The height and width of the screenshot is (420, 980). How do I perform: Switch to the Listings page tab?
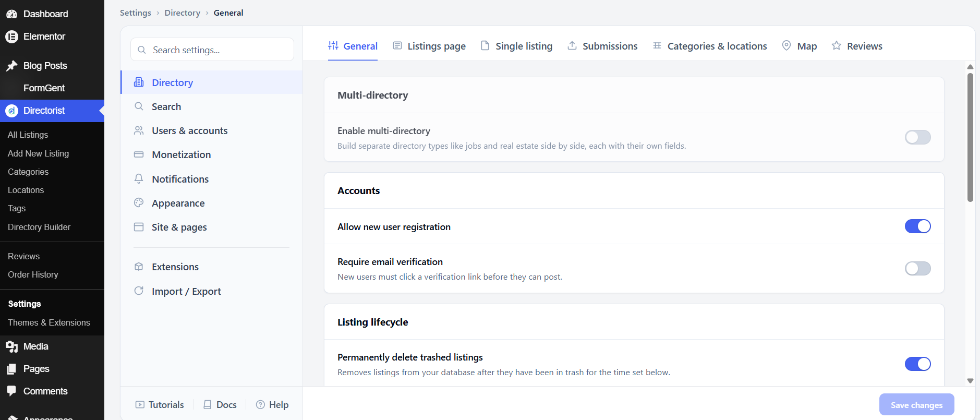429,46
